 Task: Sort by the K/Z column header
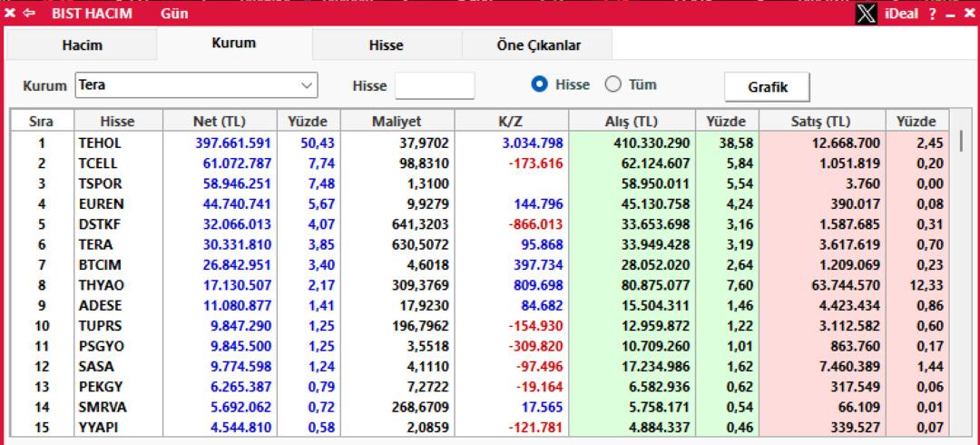511,122
